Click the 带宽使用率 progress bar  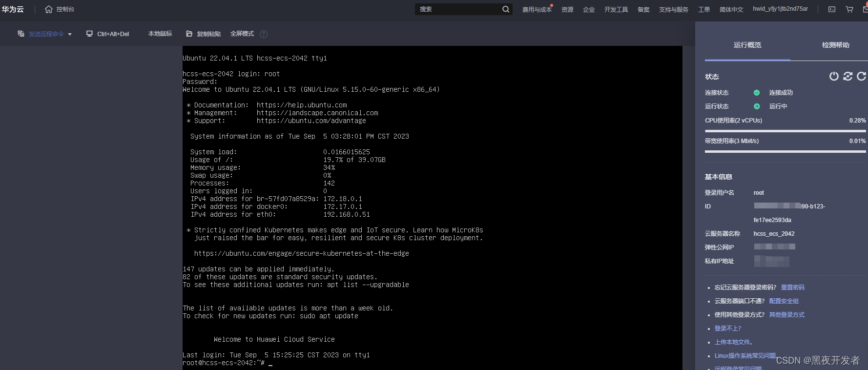(x=785, y=151)
